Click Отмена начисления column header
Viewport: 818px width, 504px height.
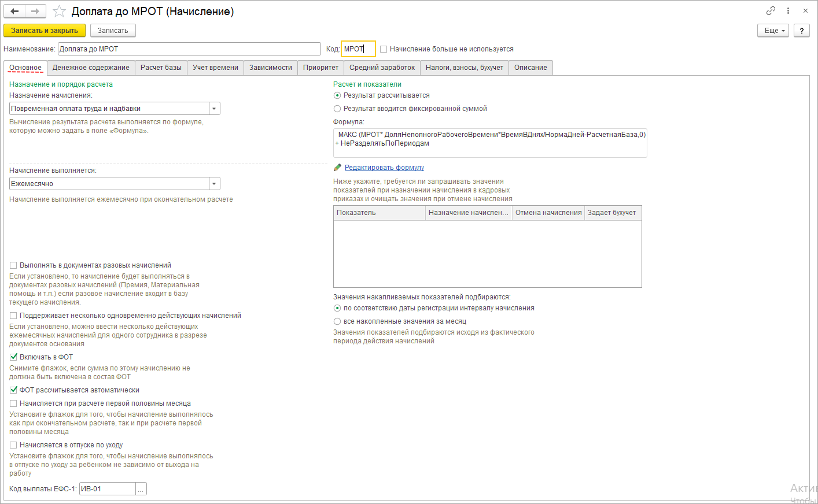point(548,213)
